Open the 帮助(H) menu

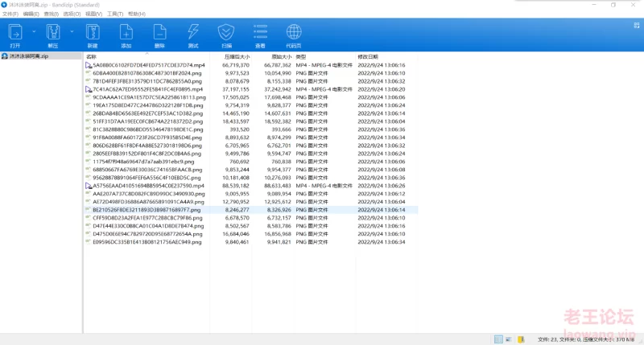[137, 14]
